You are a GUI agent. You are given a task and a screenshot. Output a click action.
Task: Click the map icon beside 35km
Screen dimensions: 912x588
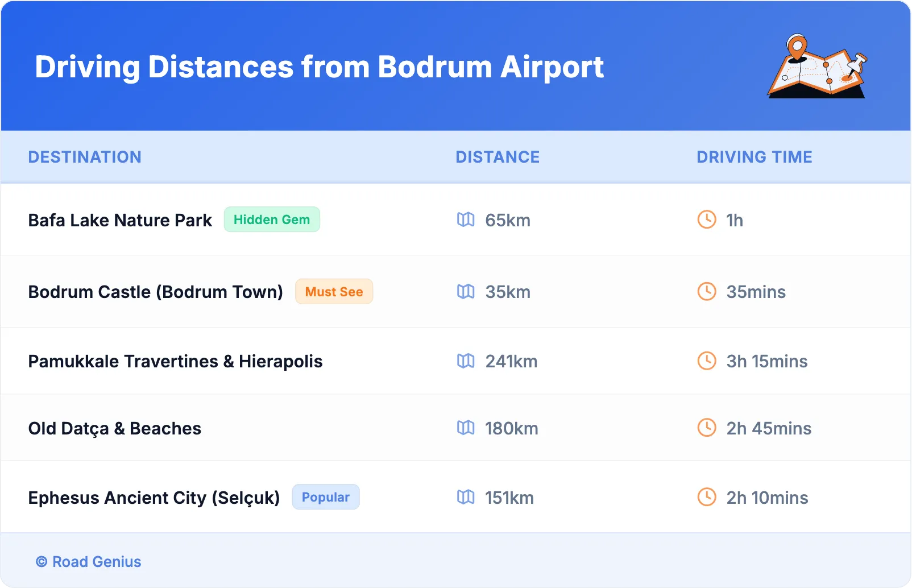click(466, 291)
